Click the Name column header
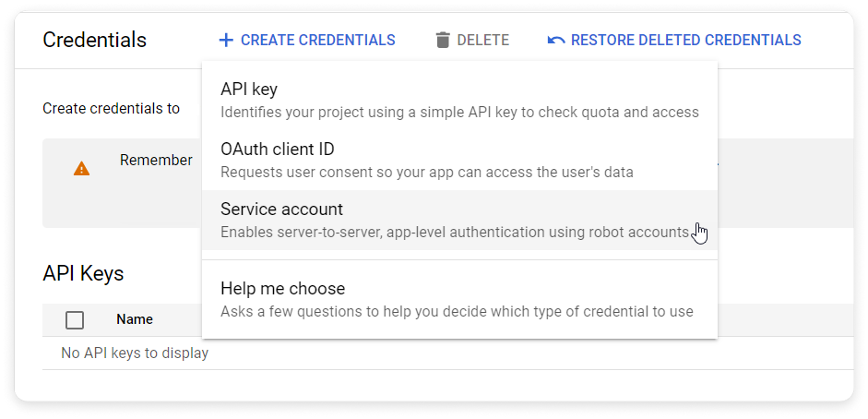 pos(135,319)
